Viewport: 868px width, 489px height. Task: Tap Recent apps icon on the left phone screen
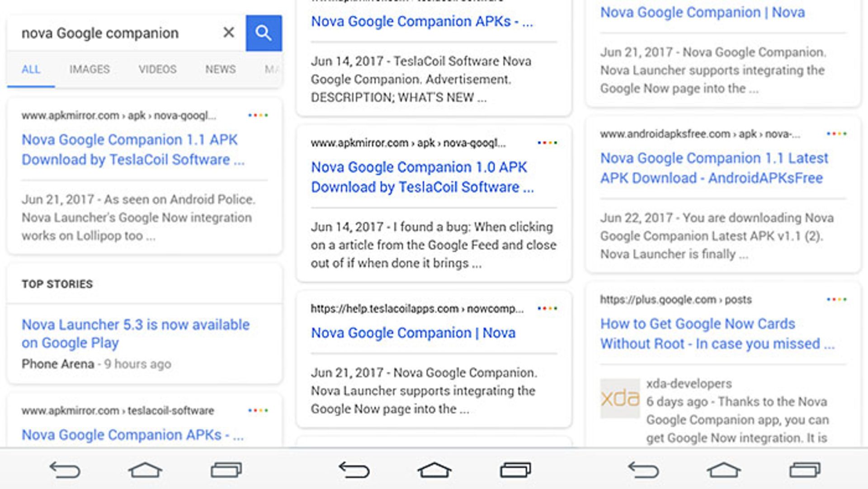pos(226,470)
